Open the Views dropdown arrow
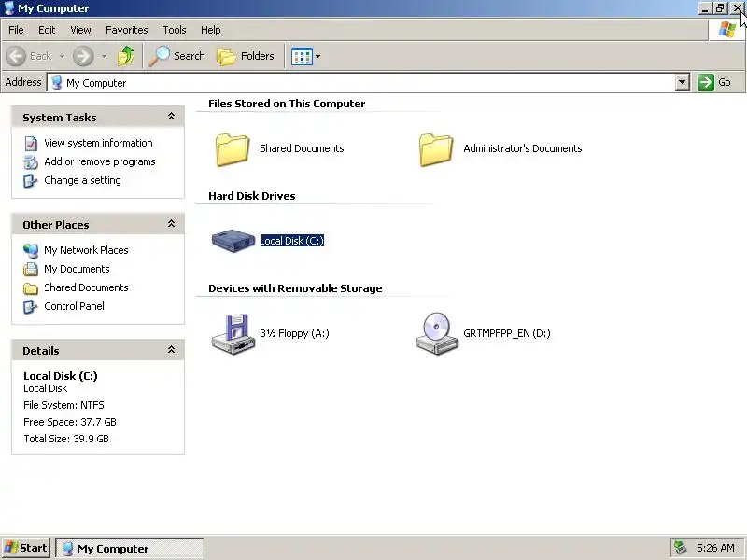747x560 pixels. point(317,57)
